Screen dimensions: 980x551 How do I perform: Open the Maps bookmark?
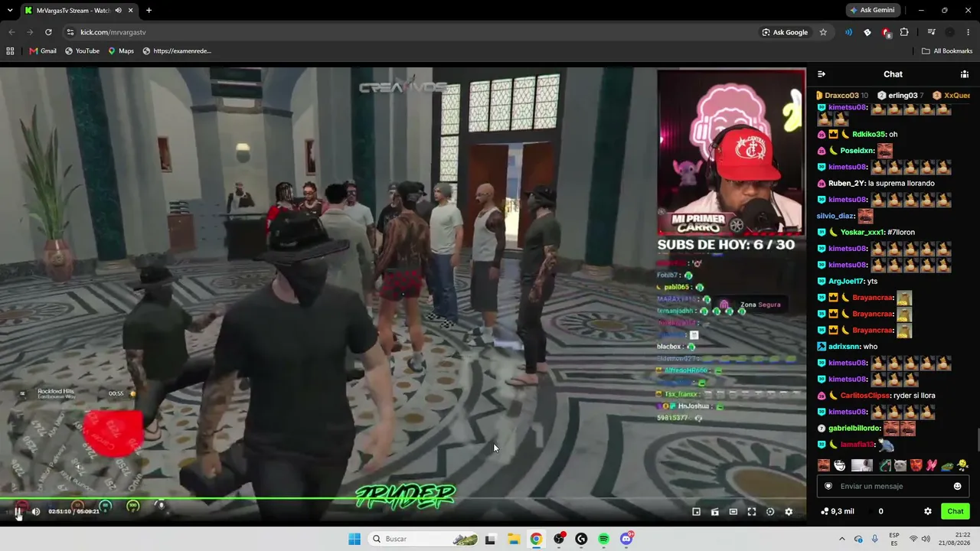[x=121, y=51]
